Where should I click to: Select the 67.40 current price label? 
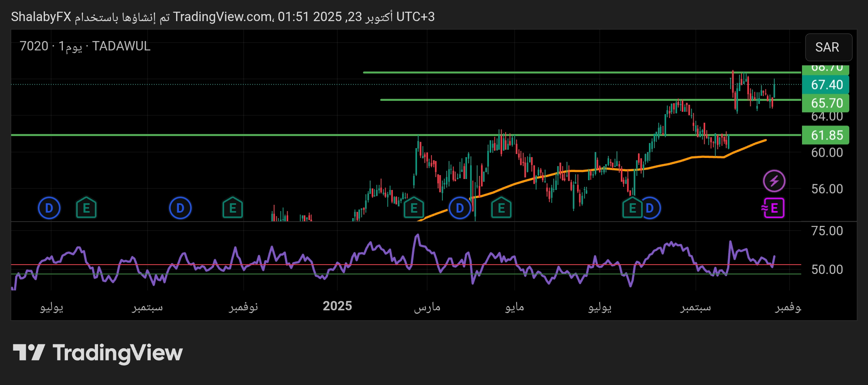pyautogui.click(x=826, y=85)
